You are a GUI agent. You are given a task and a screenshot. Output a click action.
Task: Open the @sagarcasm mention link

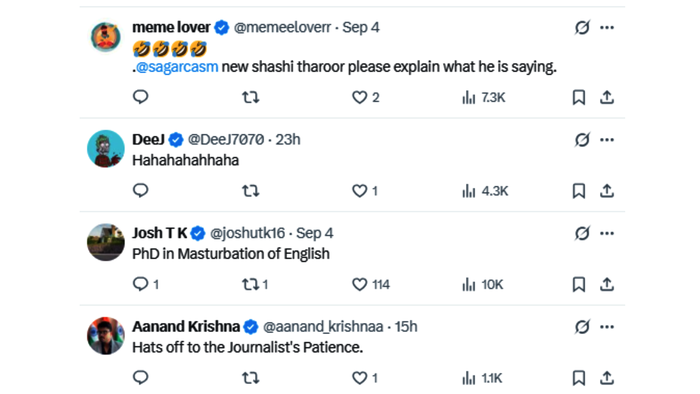tap(177, 67)
